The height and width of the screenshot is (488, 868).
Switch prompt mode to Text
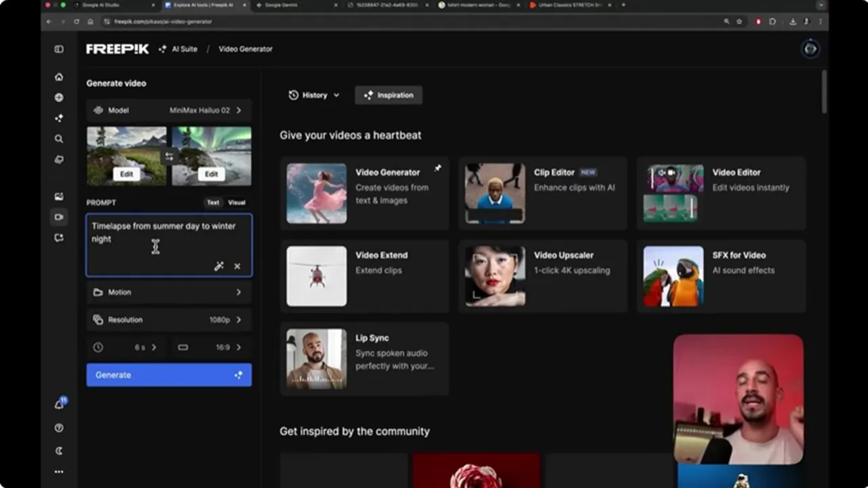pos(213,202)
